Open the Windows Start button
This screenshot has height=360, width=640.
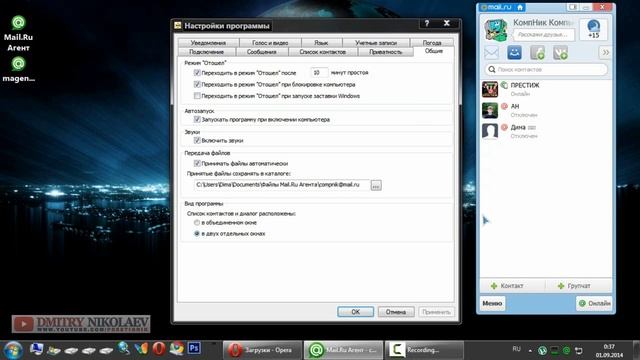13,350
